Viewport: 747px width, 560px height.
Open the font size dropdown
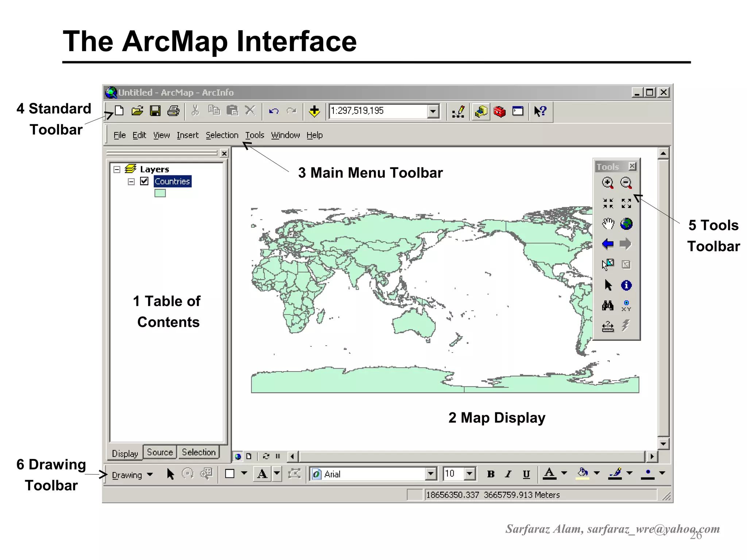pyautogui.click(x=470, y=474)
